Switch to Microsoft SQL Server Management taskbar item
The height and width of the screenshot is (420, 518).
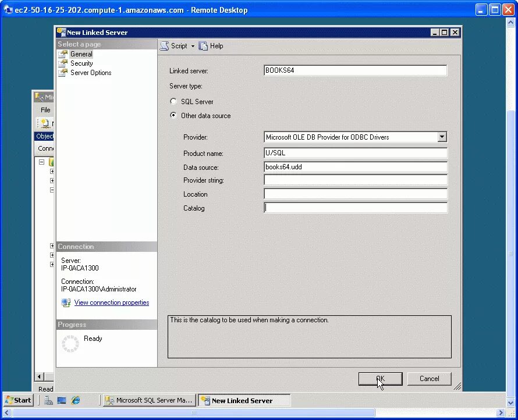[x=150, y=400]
